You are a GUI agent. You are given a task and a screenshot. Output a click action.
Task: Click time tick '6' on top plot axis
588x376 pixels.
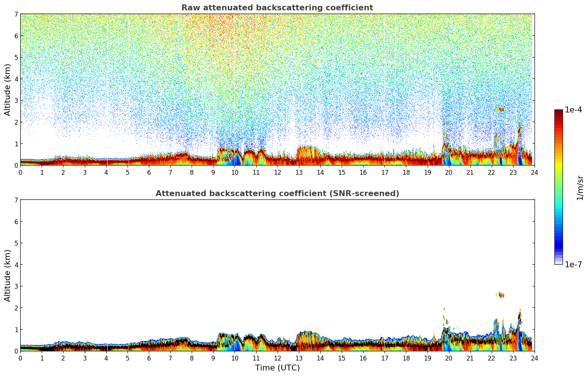pos(149,173)
